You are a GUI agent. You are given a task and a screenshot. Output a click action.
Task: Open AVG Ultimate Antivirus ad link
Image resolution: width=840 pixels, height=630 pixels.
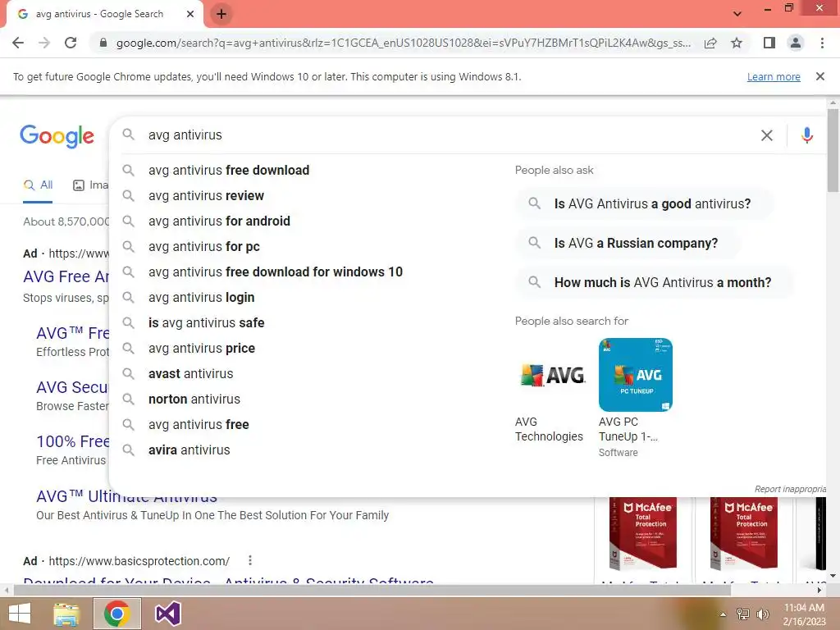pos(126,496)
